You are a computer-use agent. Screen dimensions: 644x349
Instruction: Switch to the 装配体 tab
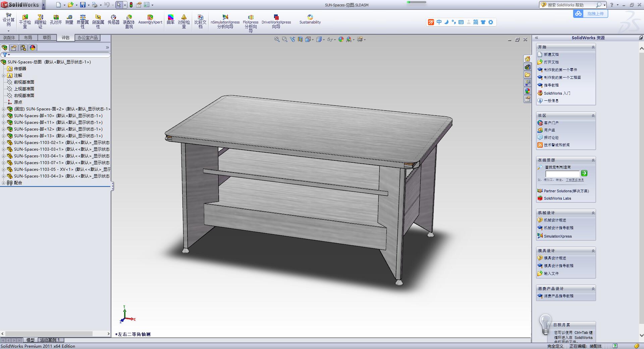coord(9,38)
